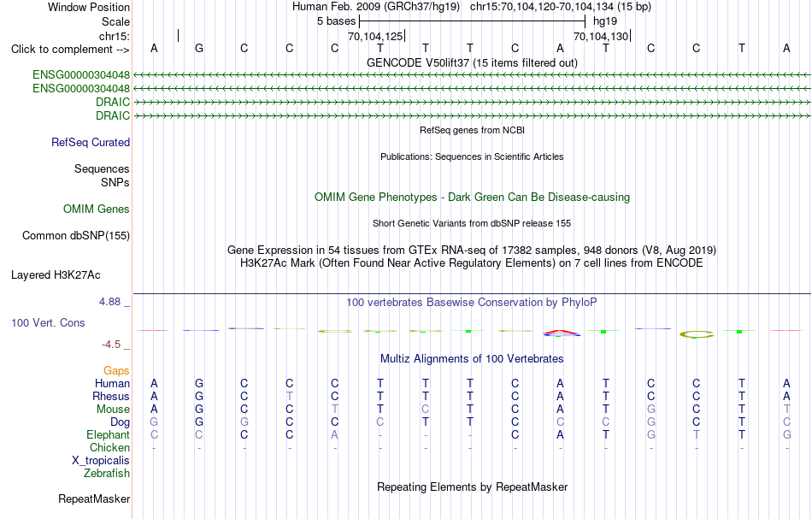This screenshot has height=519, width=812.
Task: Click the red-blue PhyloP conservation peak
Action: coord(562,333)
